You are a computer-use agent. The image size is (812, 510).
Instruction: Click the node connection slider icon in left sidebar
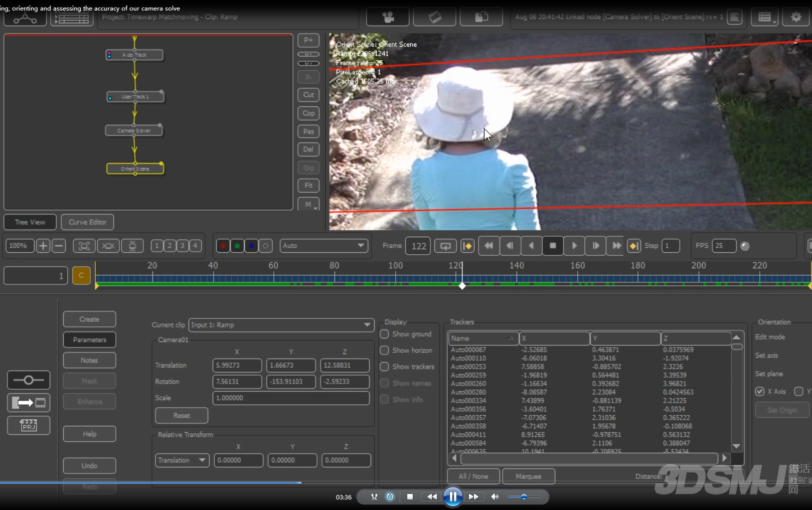point(29,380)
